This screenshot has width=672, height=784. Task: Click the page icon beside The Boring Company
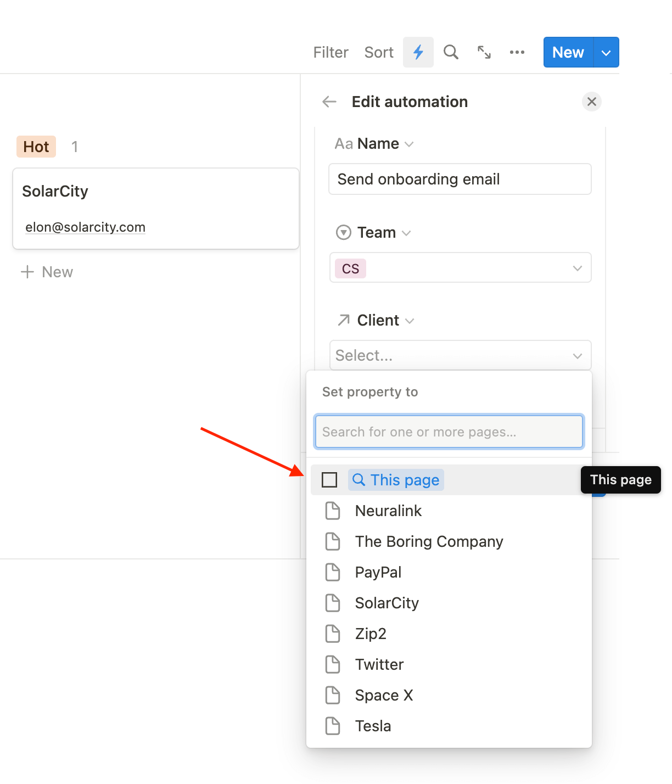tap(333, 541)
